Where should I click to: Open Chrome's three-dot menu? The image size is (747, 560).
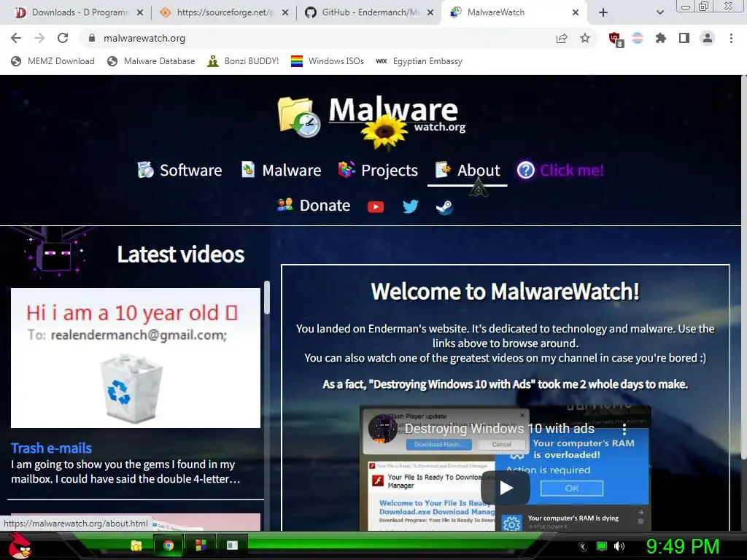731,38
